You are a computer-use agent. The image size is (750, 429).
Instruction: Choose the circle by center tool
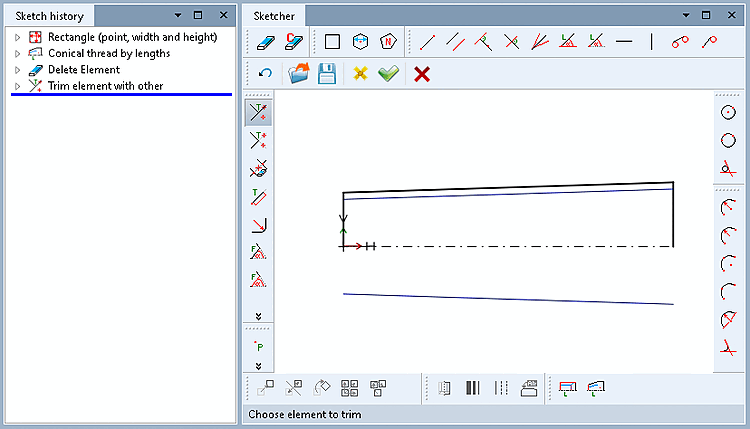coord(728,112)
